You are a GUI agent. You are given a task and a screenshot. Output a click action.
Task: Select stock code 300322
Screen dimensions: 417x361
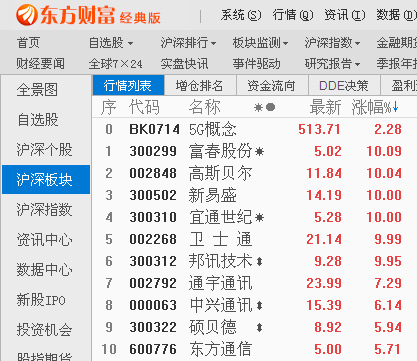[153, 327]
